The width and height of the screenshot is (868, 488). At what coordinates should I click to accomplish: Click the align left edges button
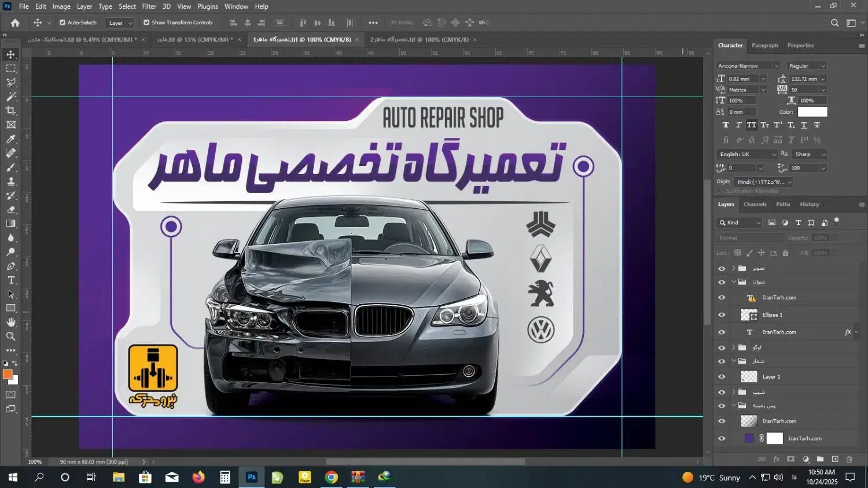click(x=233, y=23)
